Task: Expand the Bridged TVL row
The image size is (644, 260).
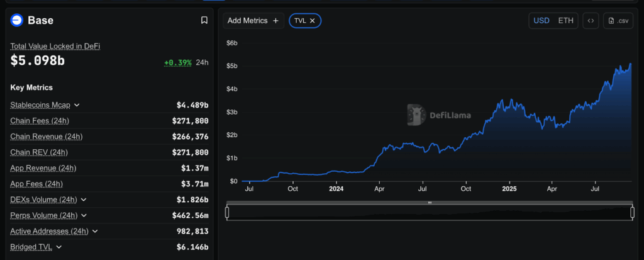Action: [x=59, y=247]
